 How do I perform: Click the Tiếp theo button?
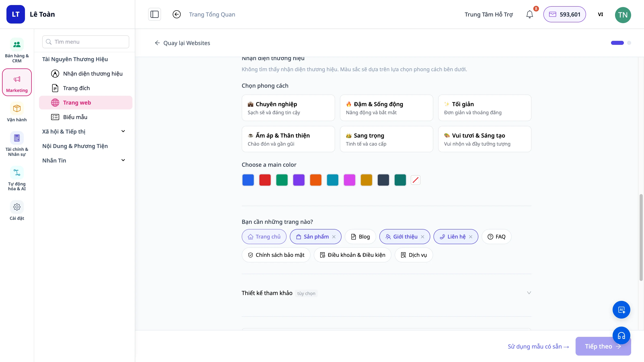[x=603, y=346]
